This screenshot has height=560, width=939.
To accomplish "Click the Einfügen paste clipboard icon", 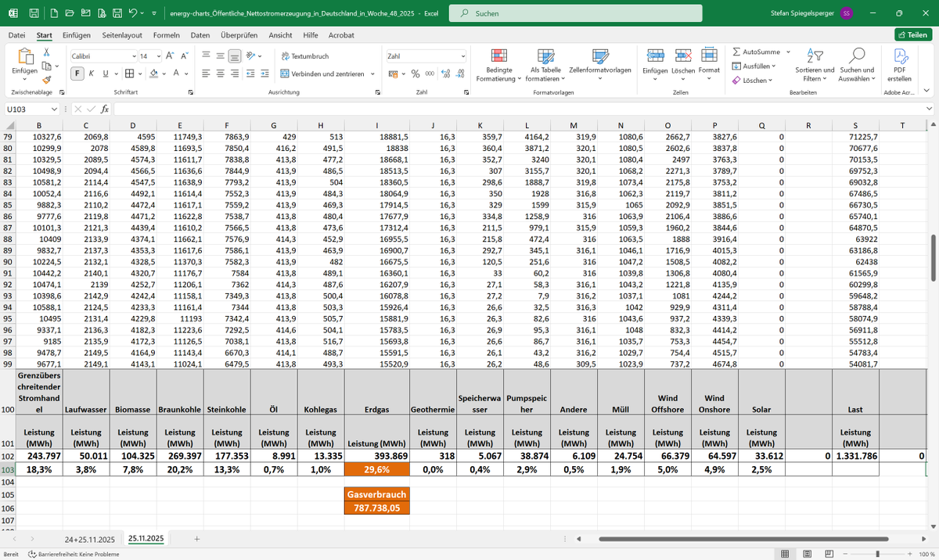I will 24,56.
